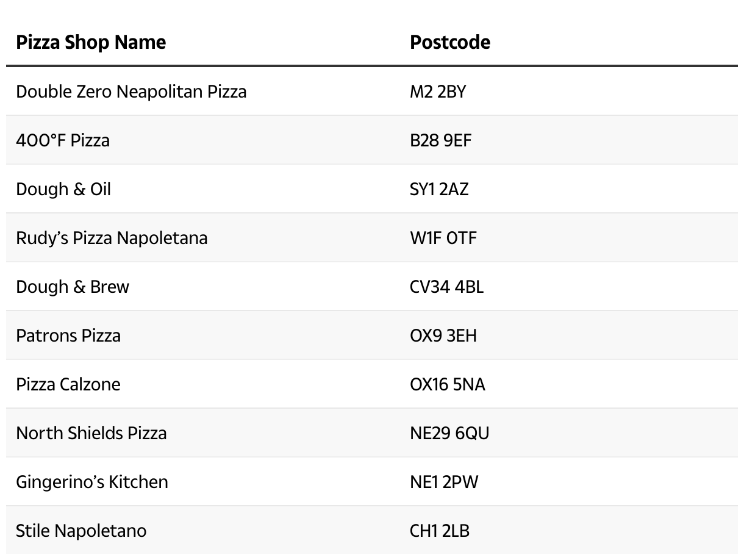This screenshot has height=560, width=744.
Task: Select the Pizza Calzone entry
Action: coord(68,384)
